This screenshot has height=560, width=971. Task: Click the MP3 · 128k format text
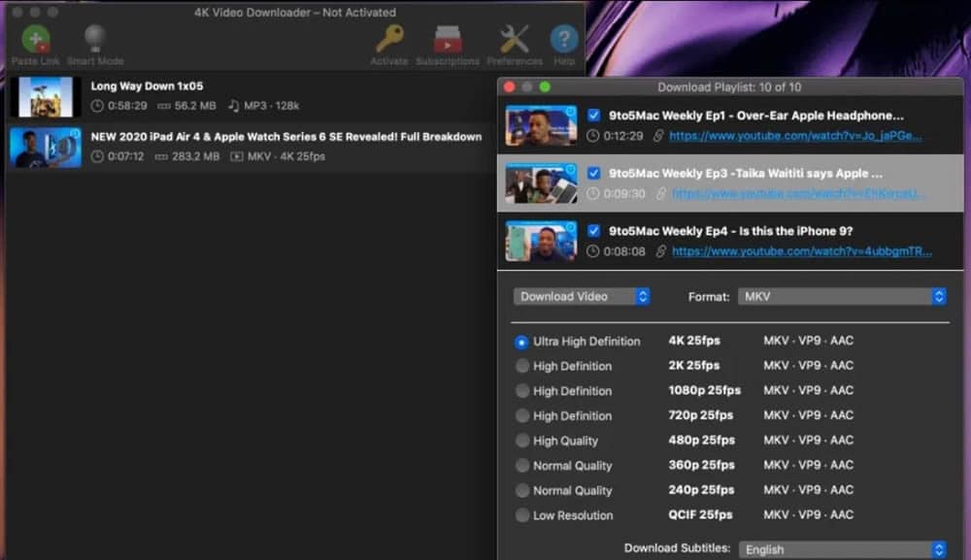(x=271, y=106)
